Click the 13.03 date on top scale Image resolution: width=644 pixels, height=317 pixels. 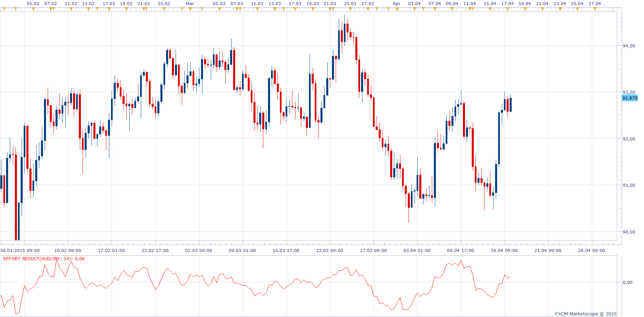point(275,4)
